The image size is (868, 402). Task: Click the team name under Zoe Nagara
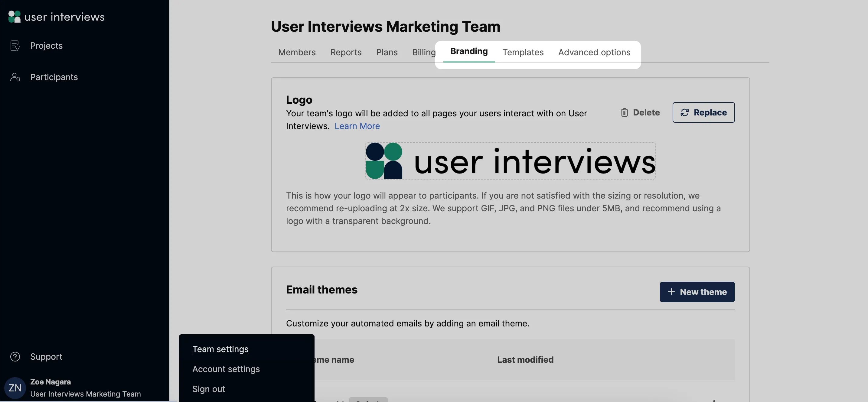86,394
